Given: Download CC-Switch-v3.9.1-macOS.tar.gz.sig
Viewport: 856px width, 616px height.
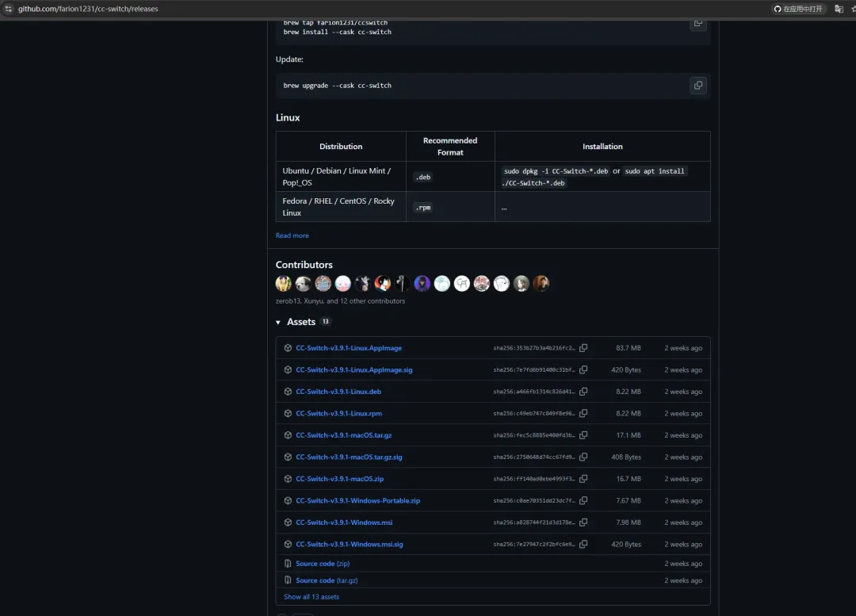Looking at the screenshot, I should [x=350, y=457].
